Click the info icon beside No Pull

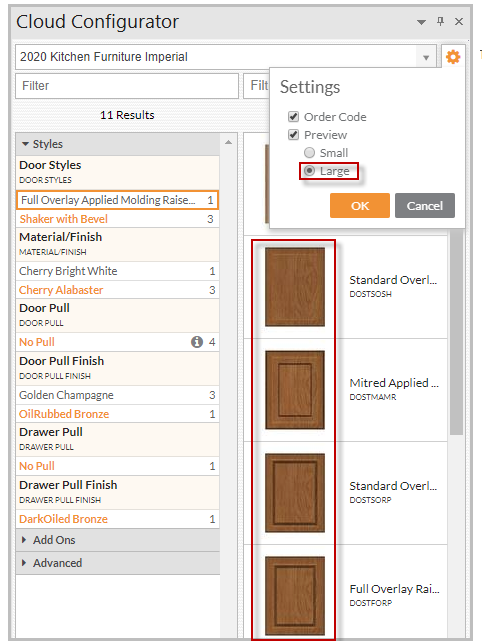tap(197, 342)
